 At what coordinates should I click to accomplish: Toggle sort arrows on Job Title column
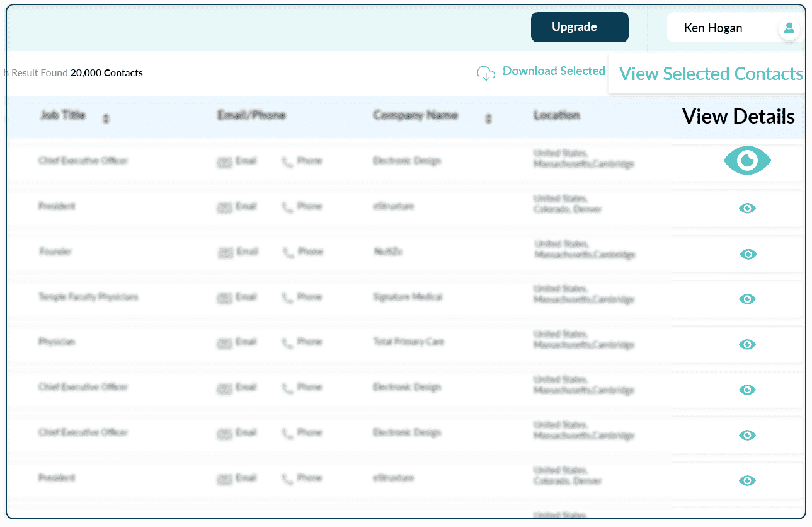(x=106, y=118)
